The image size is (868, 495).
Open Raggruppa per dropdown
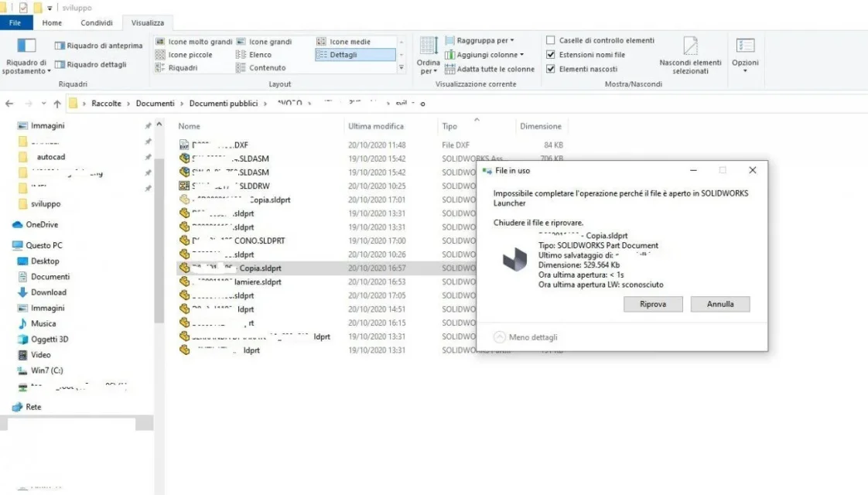tap(480, 40)
